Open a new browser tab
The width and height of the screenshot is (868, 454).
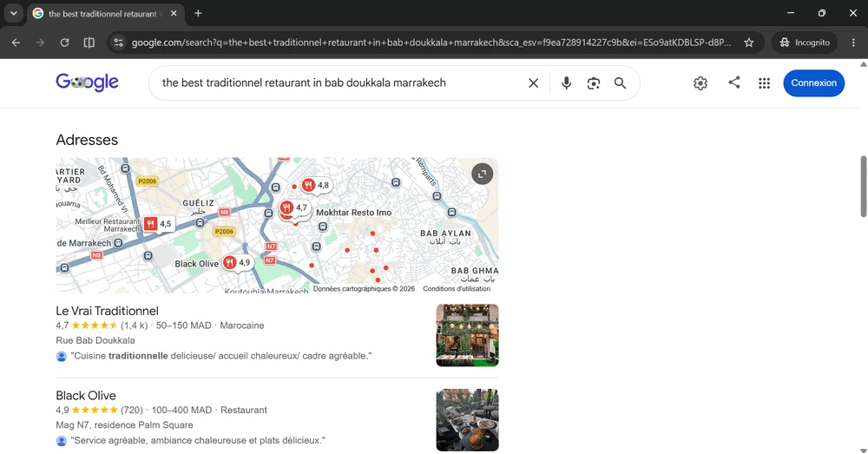pyautogui.click(x=198, y=13)
